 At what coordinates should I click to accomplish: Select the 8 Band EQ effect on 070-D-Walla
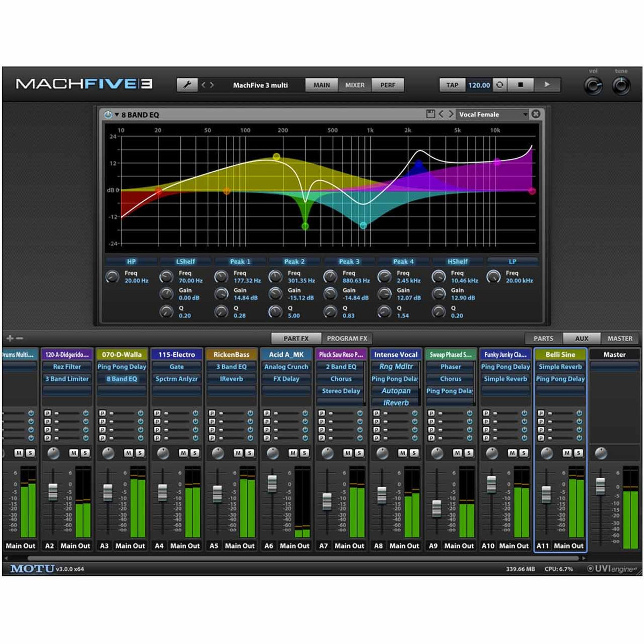point(121,379)
